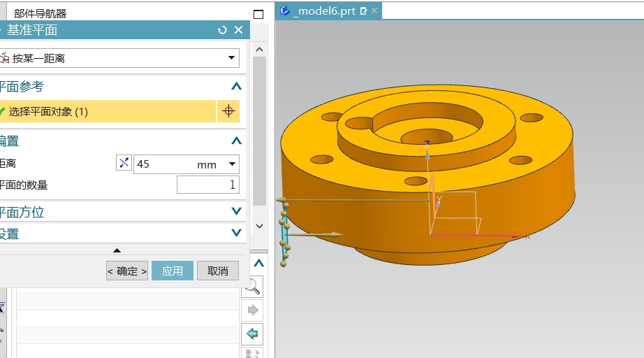Activate the 选择平面对象 (1) selection row
Viewport: 644px width, 358px height.
107,111
